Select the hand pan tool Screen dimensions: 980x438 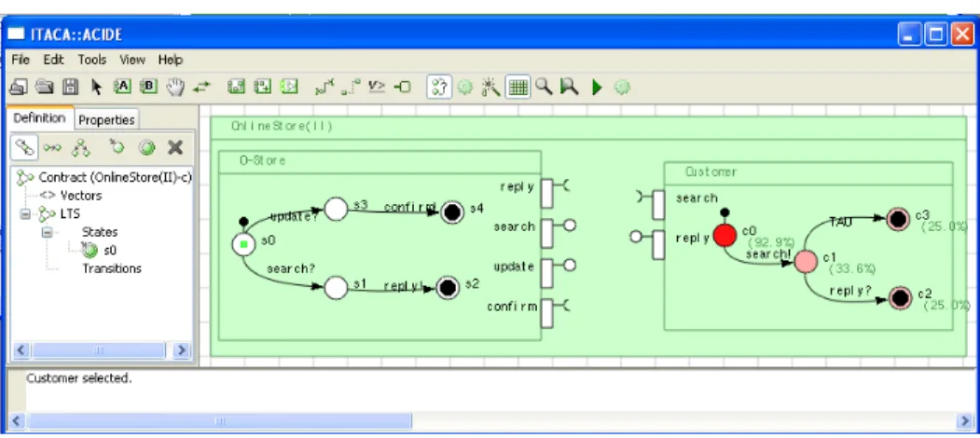tap(175, 87)
